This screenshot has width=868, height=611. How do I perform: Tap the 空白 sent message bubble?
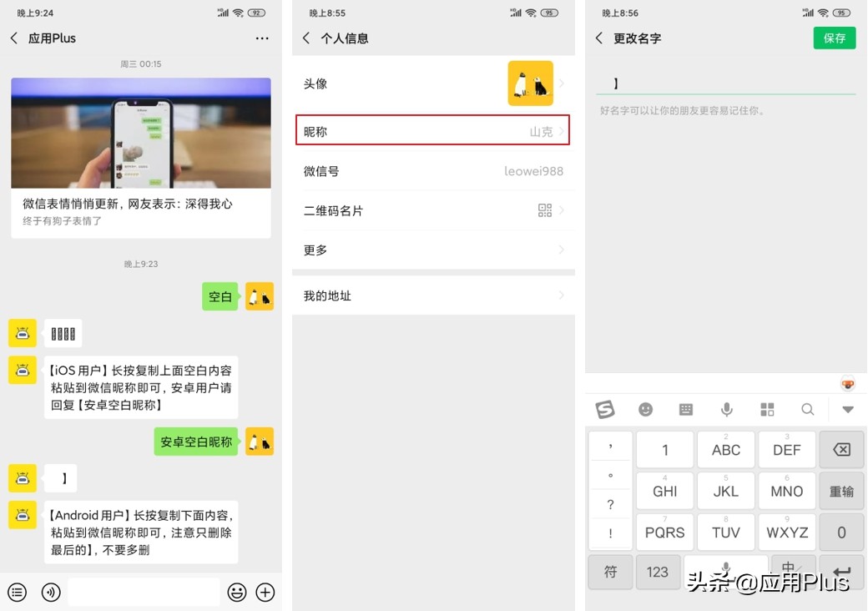[x=220, y=296]
